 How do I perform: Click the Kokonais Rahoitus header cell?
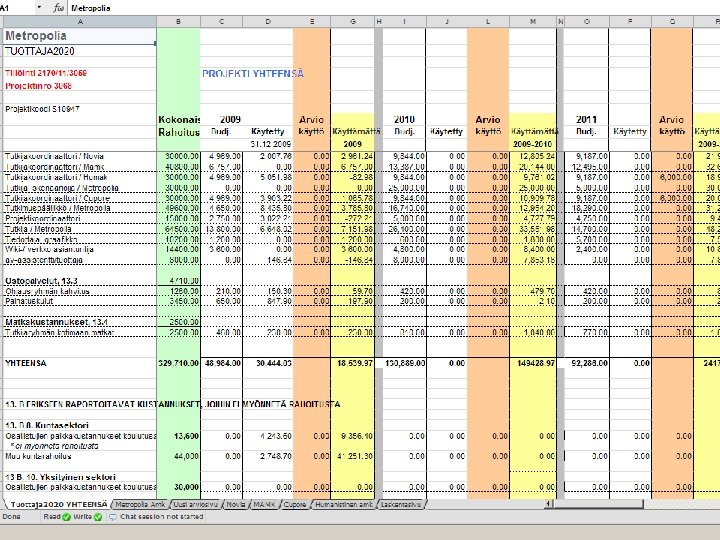(179, 126)
